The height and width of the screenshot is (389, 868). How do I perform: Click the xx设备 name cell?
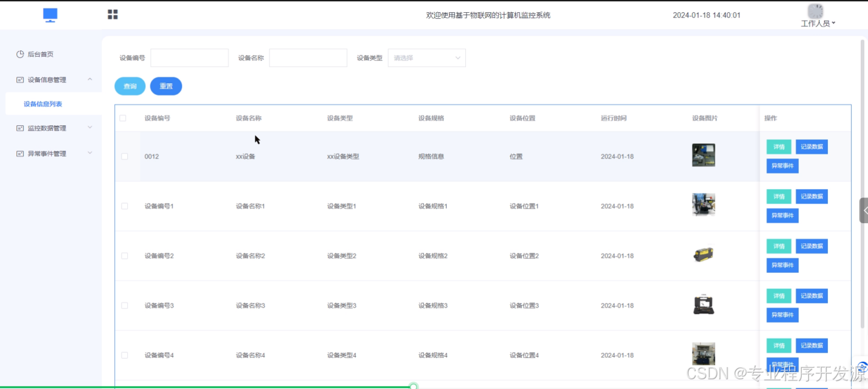[x=246, y=156]
